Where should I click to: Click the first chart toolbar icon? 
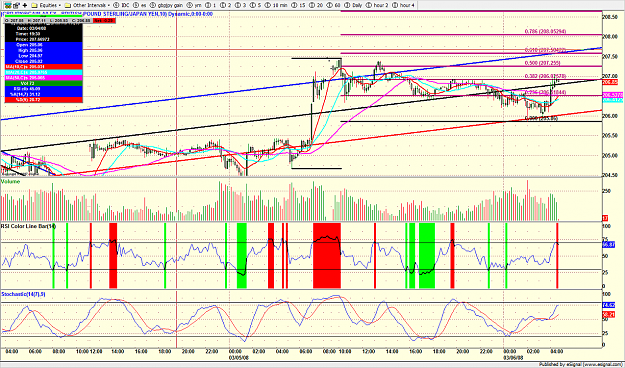pyautogui.click(x=8, y=5)
